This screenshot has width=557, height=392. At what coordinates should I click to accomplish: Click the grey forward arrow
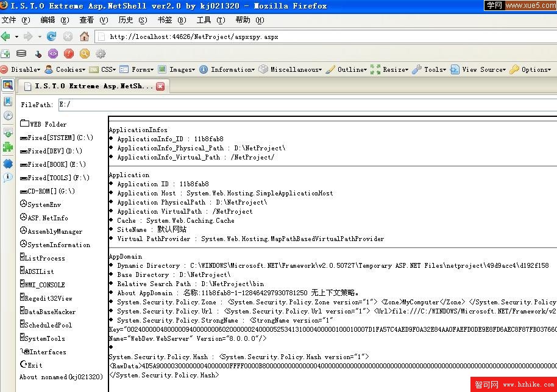[28, 36]
